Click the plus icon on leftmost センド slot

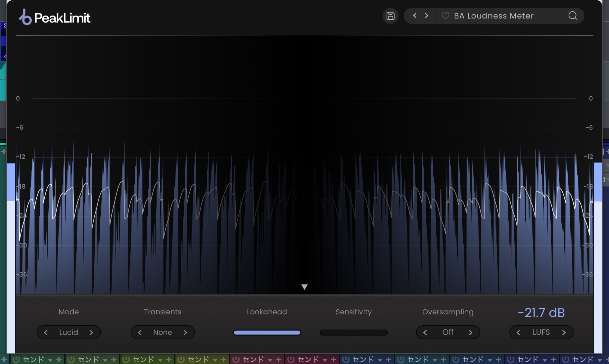tap(59, 359)
